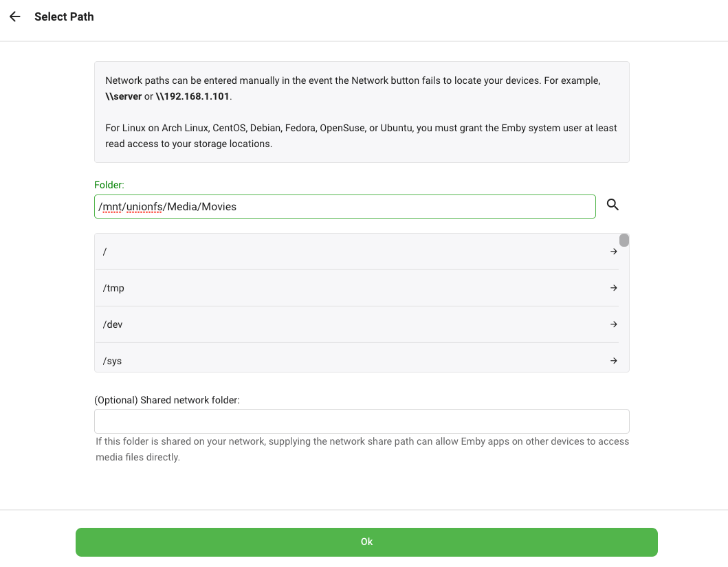The width and height of the screenshot is (728, 567).
Task: Grab the folder list scrollbar thumb
Action: 624,240
